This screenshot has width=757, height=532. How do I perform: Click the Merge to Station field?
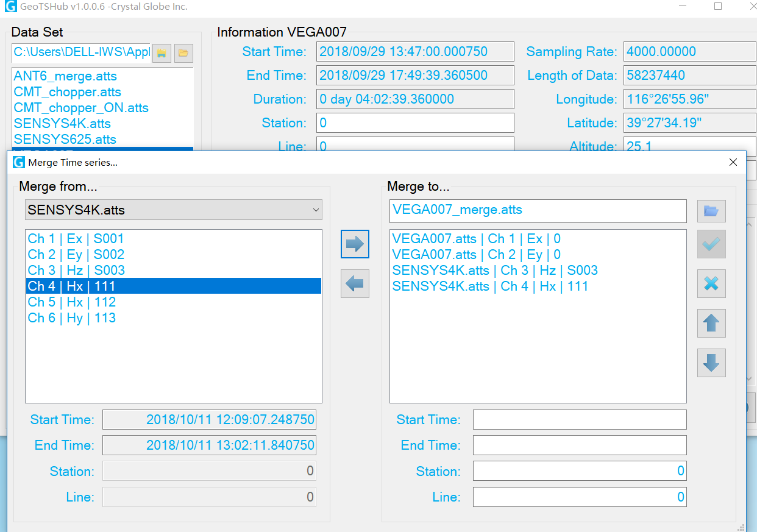click(x=580, y=471)
